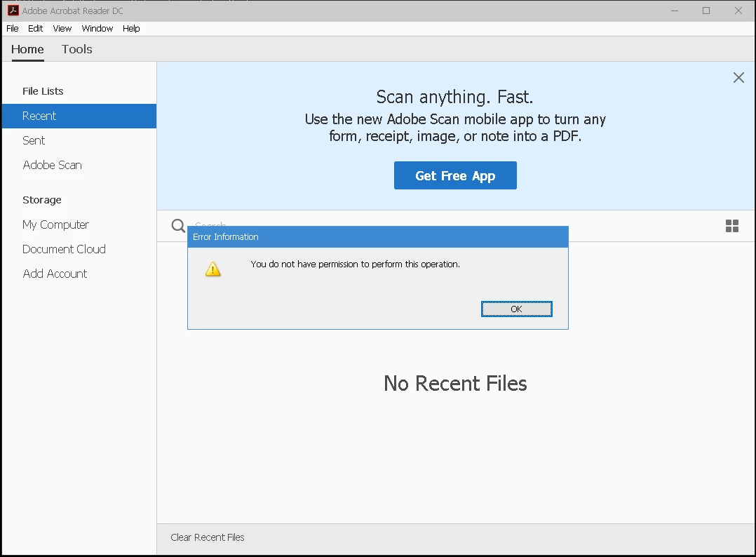Viewport: 756px width, 557px height.
Task: Close the Acrobat Reader window
Action: coord(738,11)
